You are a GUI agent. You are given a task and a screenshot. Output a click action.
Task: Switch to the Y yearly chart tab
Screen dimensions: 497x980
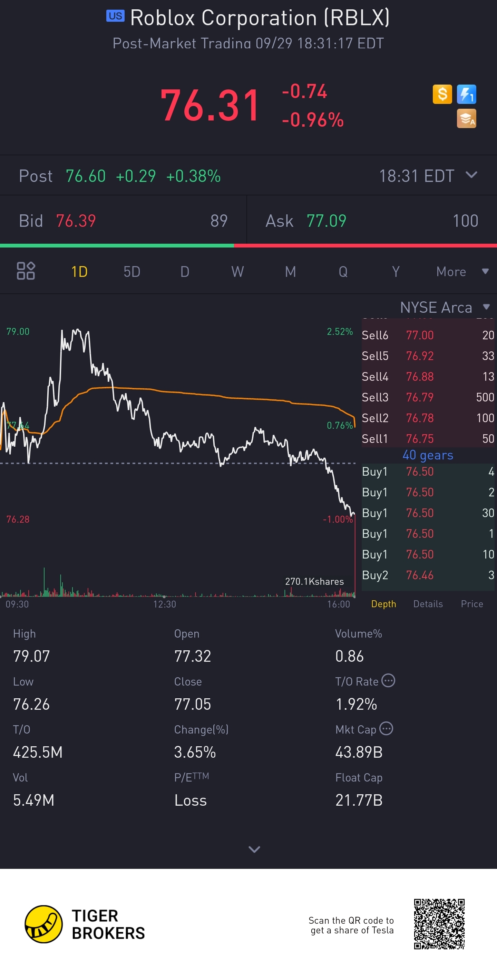[396, 272]
